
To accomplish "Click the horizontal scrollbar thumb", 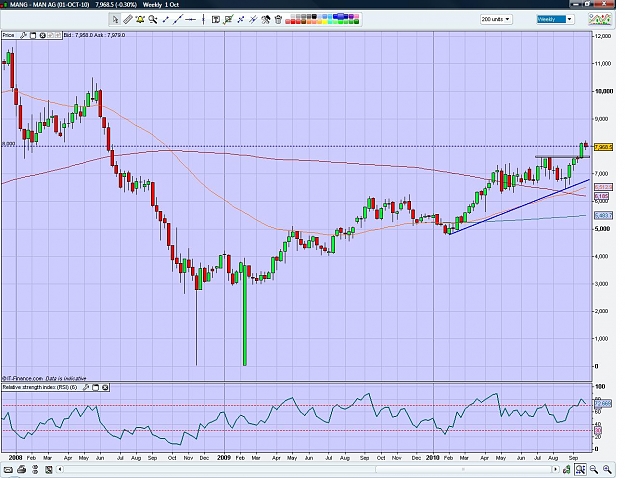I will [462, 469].
